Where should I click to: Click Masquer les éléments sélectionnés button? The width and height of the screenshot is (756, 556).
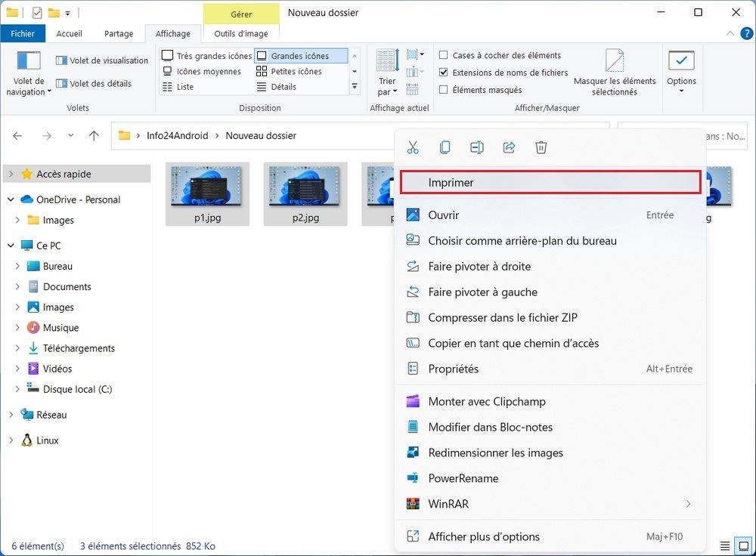click(x=615, y=73)
